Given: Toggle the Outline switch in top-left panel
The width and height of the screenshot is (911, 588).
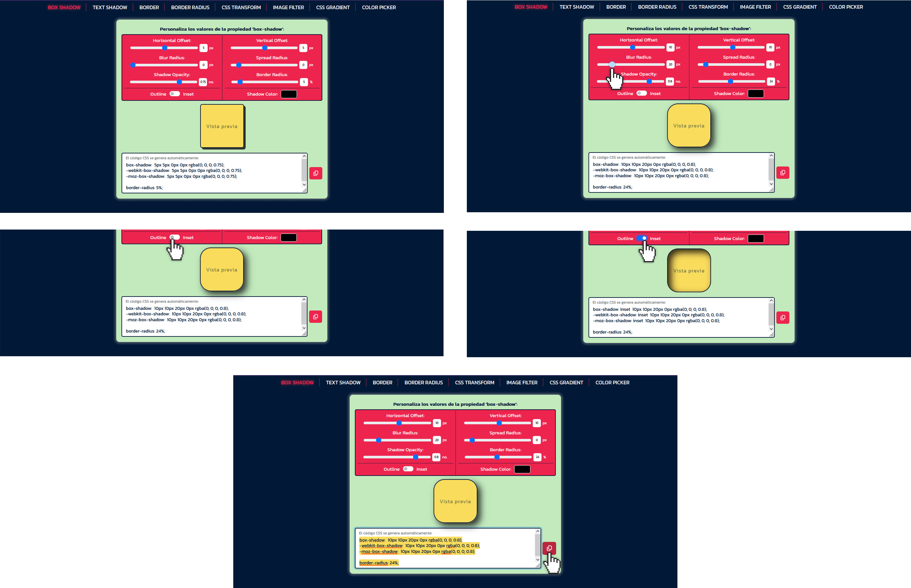Looking at the screenshot, I should tap(174, 94).
